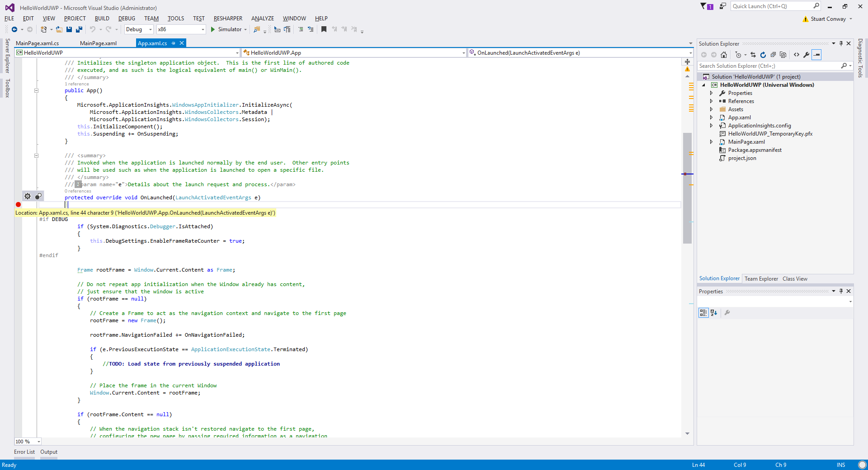
Task: Click the Find in Files toolbar icon
Action: tap(257, 29)
